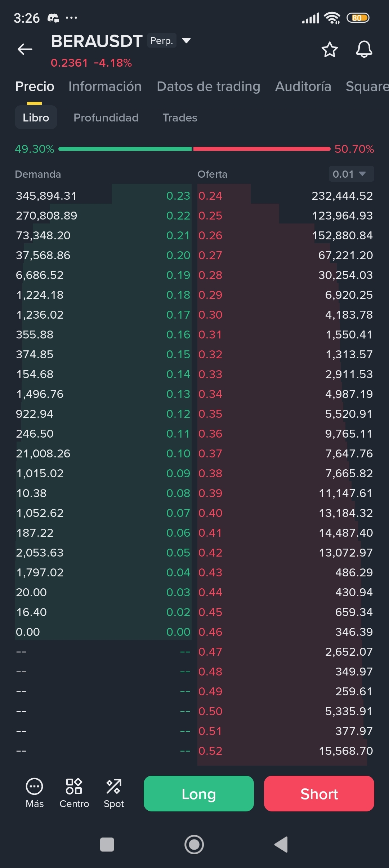This screenshot has width=389, height=868.
Task: Tap Android recent apps square button
Action: [x=107, y=845]
